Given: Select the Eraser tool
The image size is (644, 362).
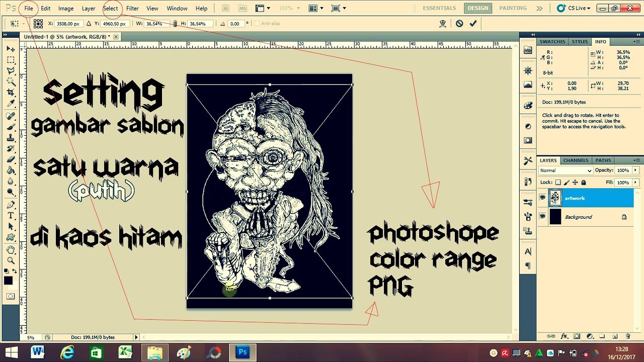Looking at the screenshot, I should tap(11, 159).
